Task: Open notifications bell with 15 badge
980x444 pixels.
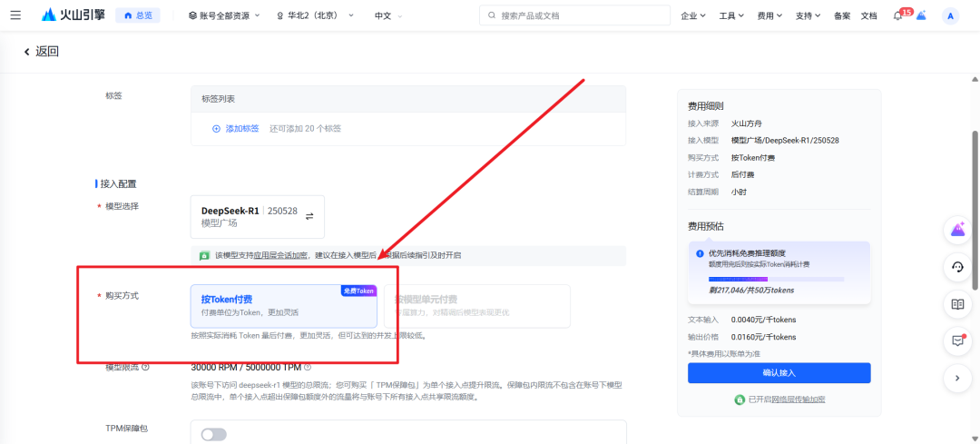Action: coord(898,15)
